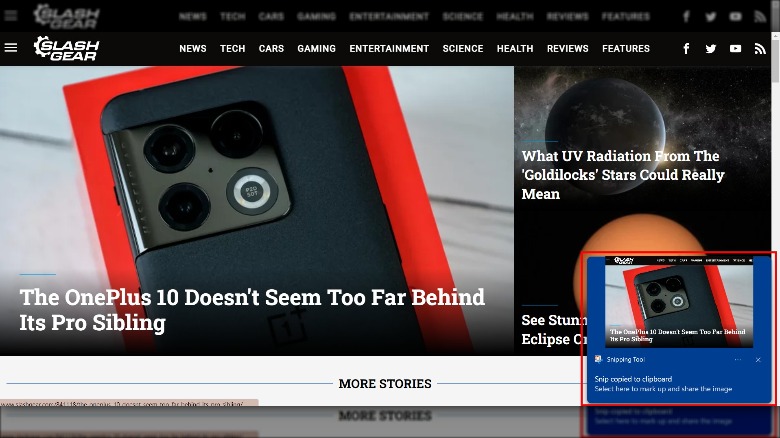Open SlashGear's Facebook page icon

tap(686, 48)
